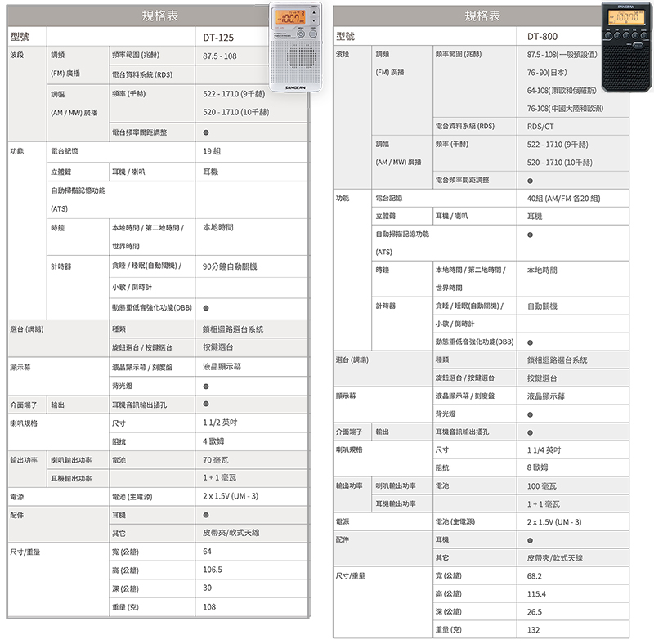This screenshot has width=654, height=644.
Task: Click the silver DT-125 radio product image
Action: click(x=295, y=47)
